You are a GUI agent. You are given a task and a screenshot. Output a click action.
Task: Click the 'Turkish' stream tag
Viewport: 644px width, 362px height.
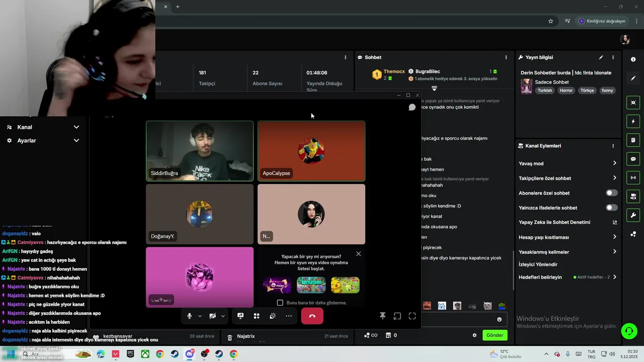point(544,90)
